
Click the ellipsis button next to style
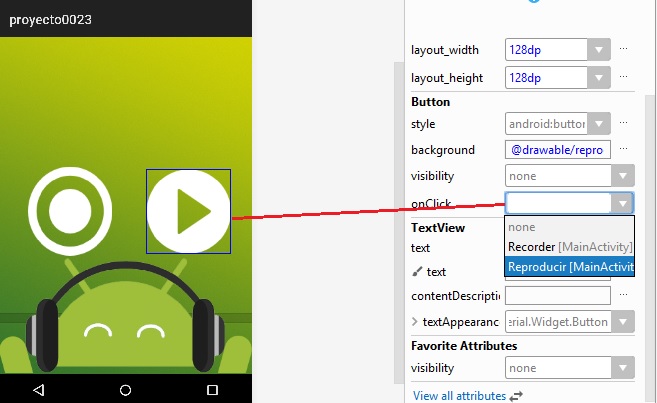tap(624, 124)
